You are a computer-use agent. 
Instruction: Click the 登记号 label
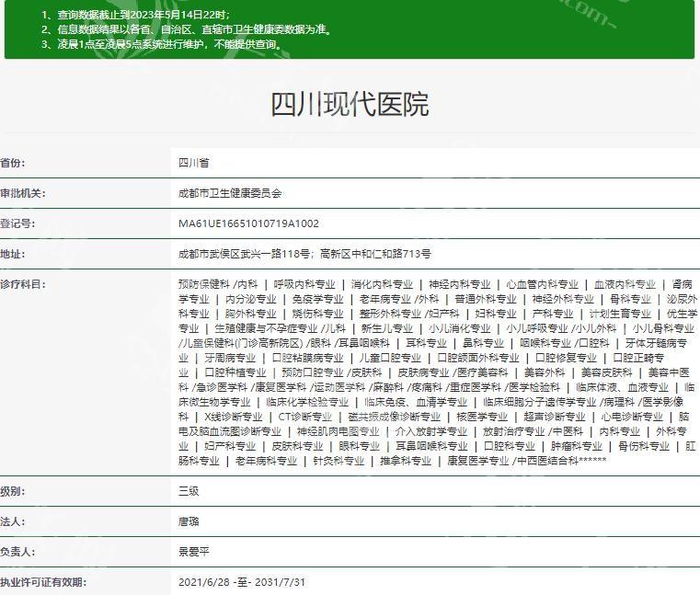tap(17, 223)
